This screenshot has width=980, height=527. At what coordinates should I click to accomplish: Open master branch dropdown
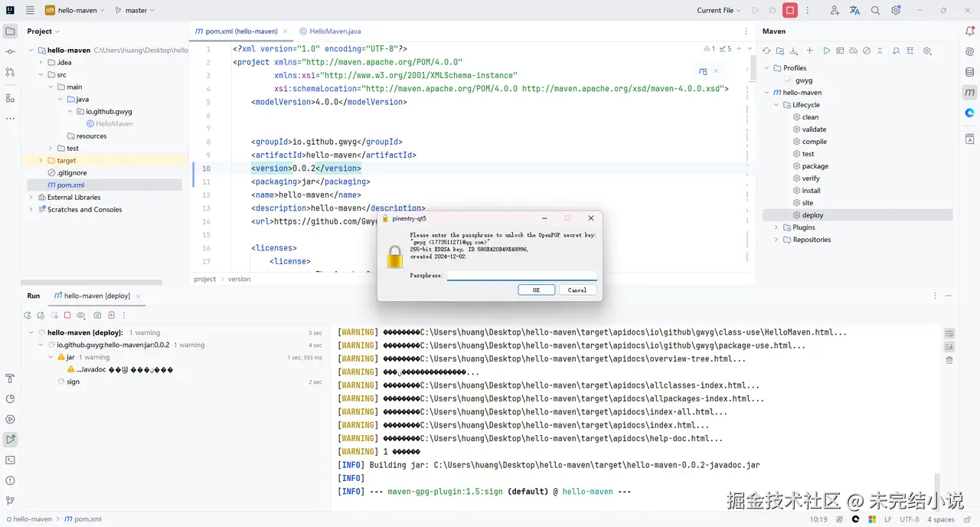pyautogui.click(x=135, y=10)
